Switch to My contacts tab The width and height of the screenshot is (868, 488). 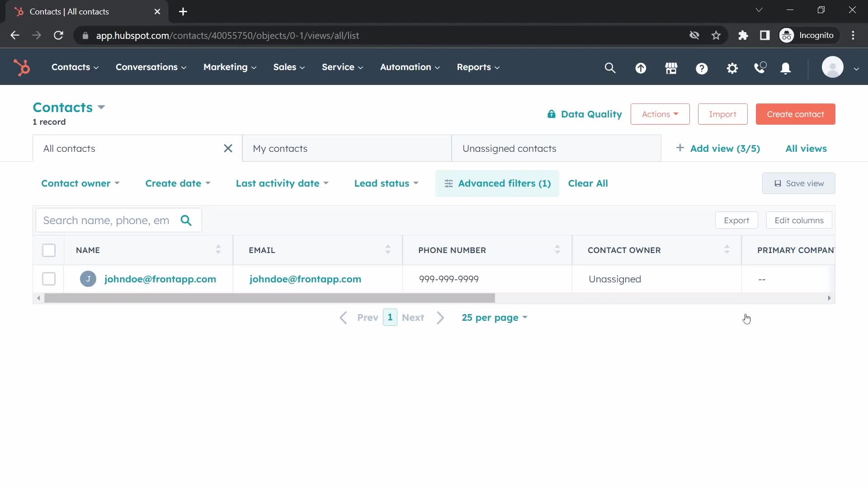pyautogui.click(x=347, y=148)
